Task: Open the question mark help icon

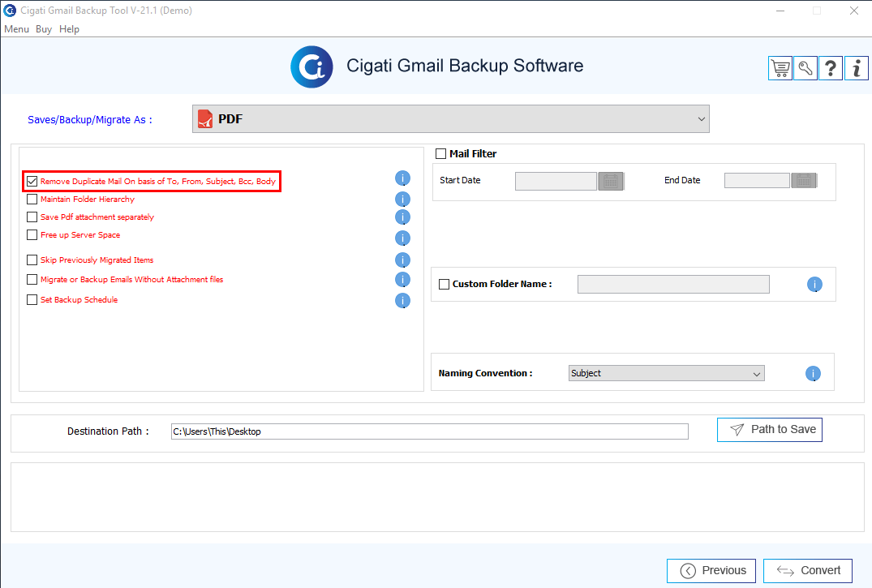Action: (x=831, y=68)
